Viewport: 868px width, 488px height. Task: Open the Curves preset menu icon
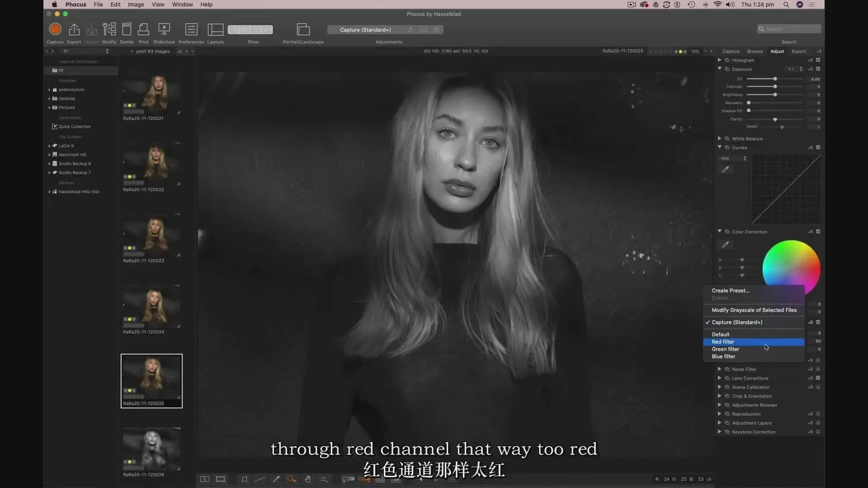811,148
